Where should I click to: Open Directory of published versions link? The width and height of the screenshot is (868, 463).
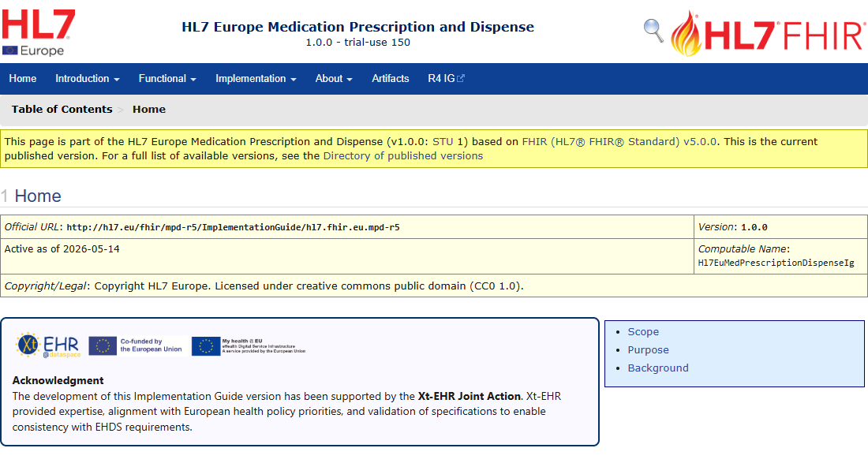tap(403, 156)
